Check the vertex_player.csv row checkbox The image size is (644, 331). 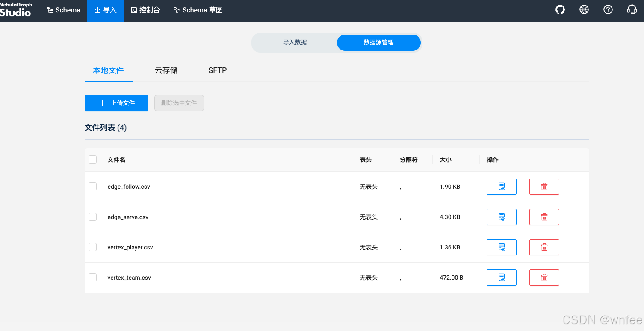(92, 247)
